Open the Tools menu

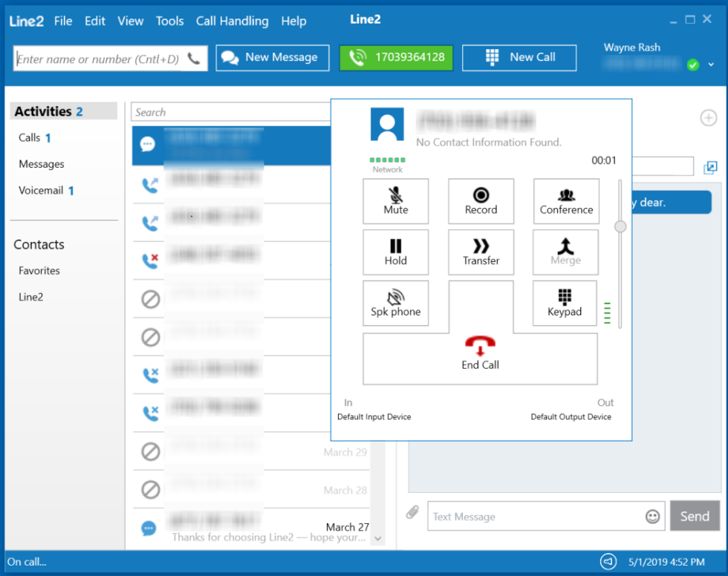tap(169, 21)
